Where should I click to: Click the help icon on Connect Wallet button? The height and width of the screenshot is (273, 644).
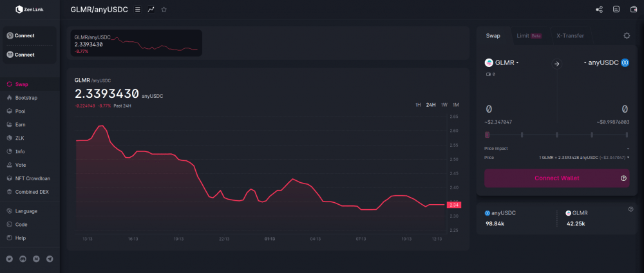click(623, 178)
